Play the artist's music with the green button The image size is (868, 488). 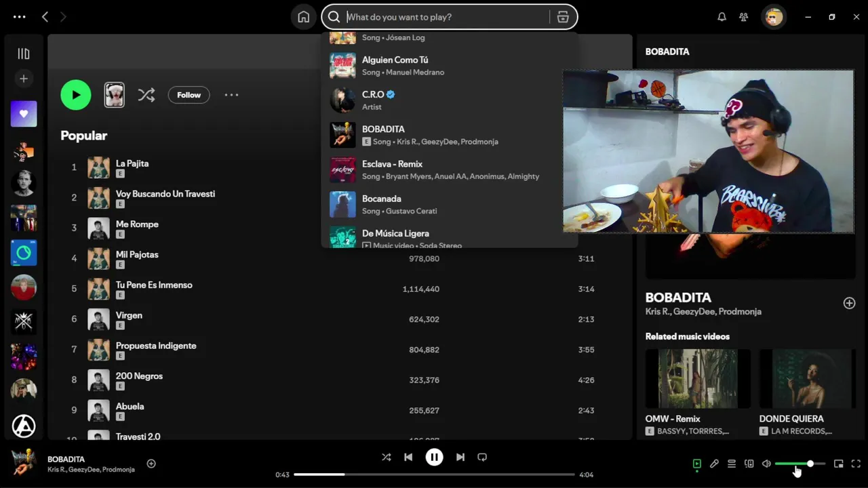(76, 95)
